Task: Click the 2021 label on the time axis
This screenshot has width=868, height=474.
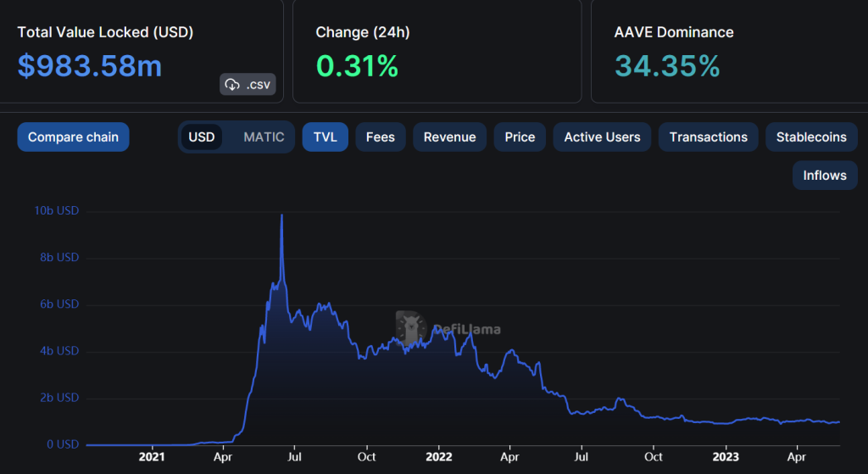Action: tap(152, 457)
